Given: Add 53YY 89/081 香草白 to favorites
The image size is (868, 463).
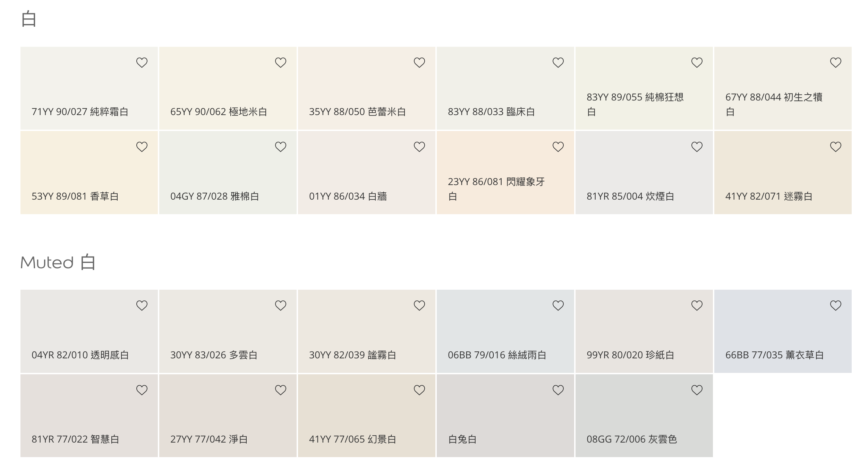Looking at the screenshot, I should click(x=142, y=147).
